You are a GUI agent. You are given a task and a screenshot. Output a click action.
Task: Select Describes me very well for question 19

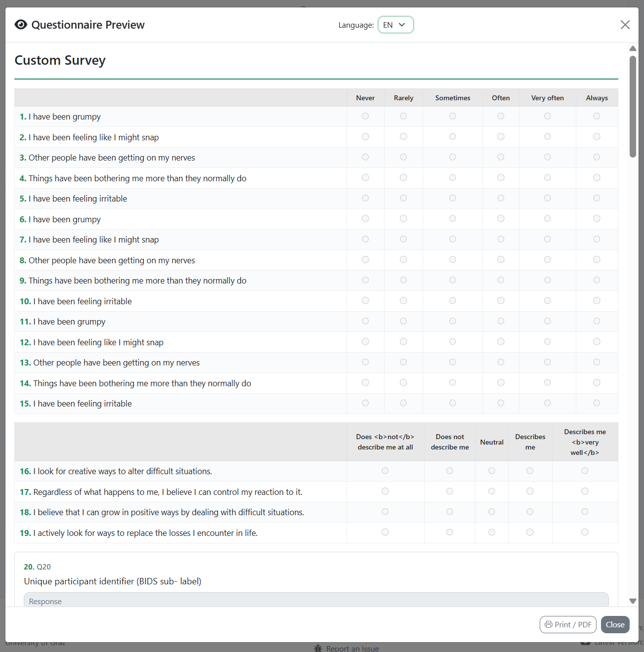click(585, 532)
